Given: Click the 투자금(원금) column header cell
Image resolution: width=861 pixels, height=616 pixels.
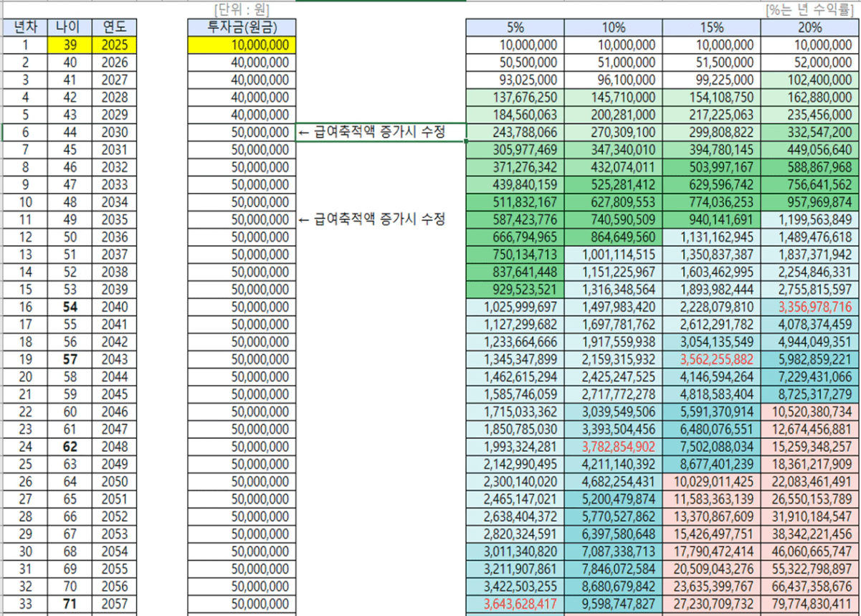Looking at the screenshot, I should pyautogui.click(x=242, y=28).
